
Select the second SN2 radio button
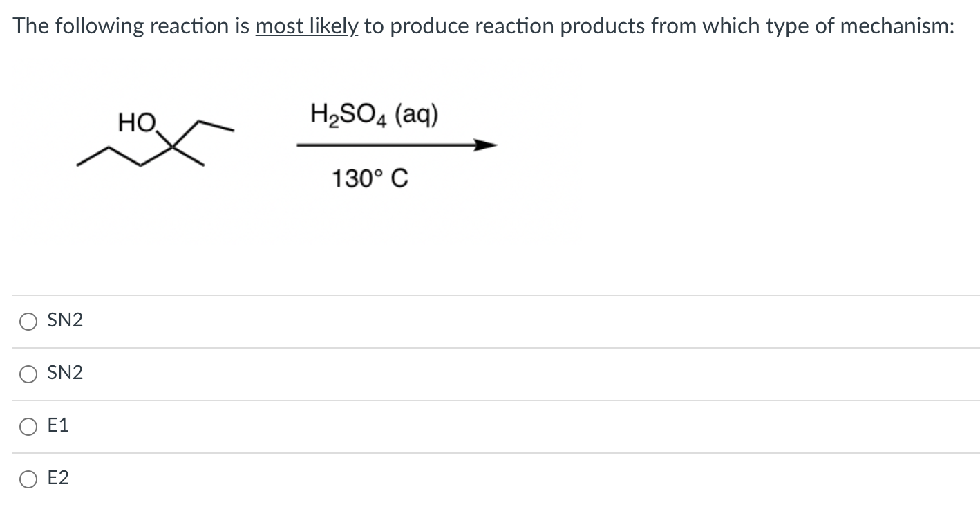(x=28, y=373)
